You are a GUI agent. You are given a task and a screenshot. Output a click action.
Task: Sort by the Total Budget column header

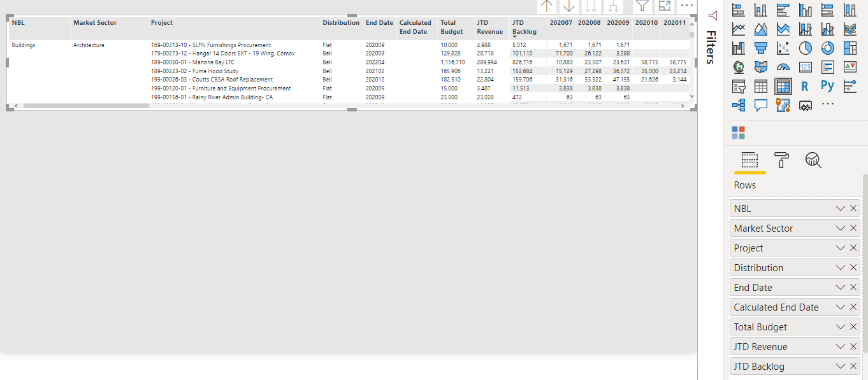(x=452, y=27)
